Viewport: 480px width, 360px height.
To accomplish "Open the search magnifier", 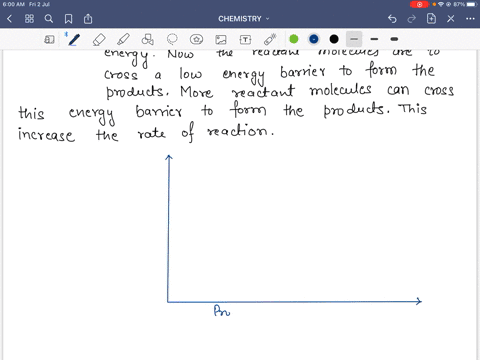I will click(x=49, y=19).
